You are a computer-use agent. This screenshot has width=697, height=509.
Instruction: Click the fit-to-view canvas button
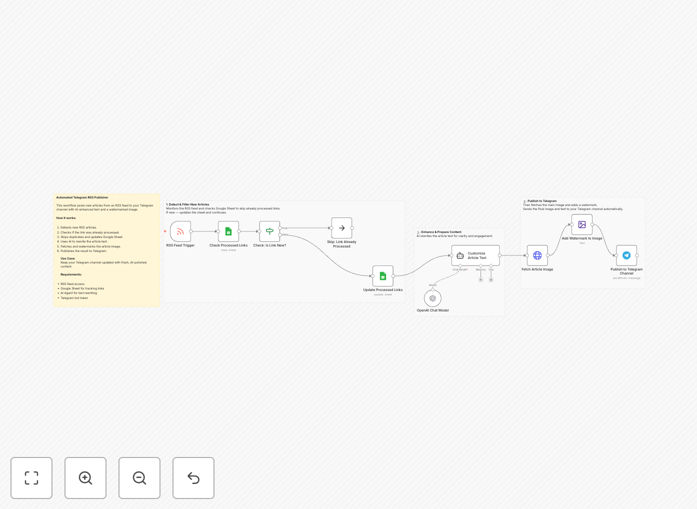click(32, 478)
